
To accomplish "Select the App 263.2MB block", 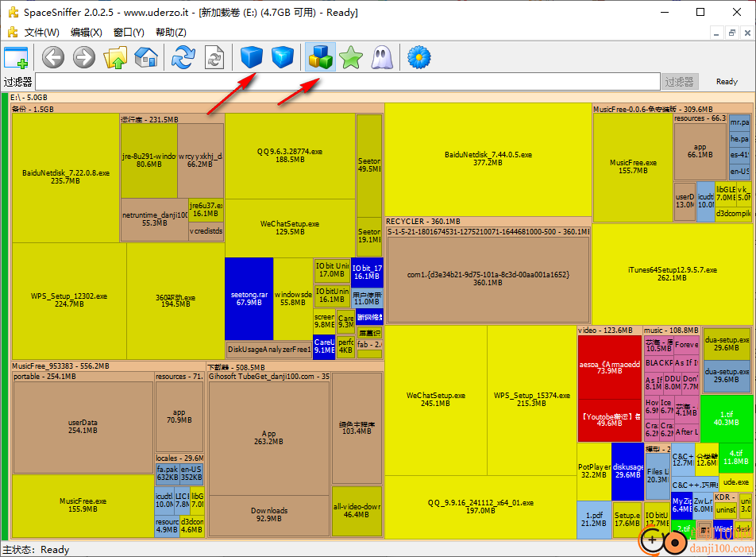I will pos(269,438).
